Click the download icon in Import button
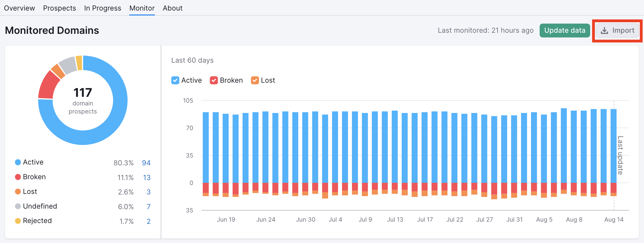Image resolution: width=644 pixels, height=243 pixels. (604, 31)
